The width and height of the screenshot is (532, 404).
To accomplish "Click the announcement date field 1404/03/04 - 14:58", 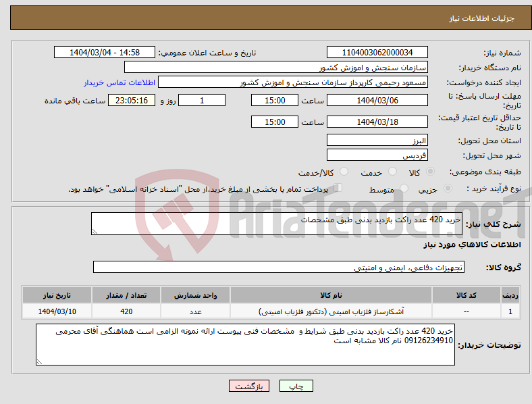I will tap(105, 52).
